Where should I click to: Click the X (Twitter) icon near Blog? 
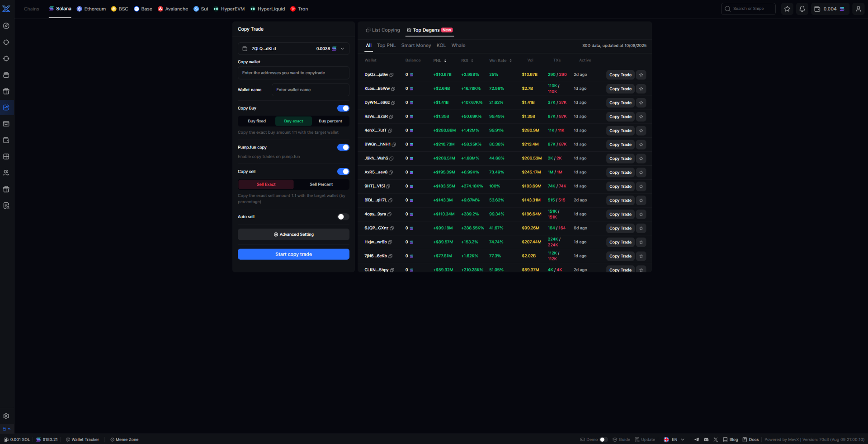pos(716,439)
